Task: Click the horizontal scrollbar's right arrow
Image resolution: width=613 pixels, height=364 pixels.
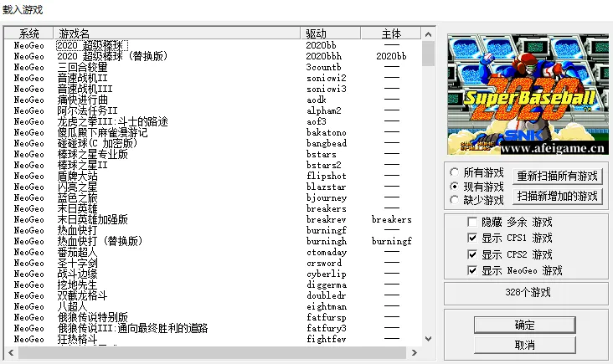Action: pyautogui.click(x=415, y=353)
